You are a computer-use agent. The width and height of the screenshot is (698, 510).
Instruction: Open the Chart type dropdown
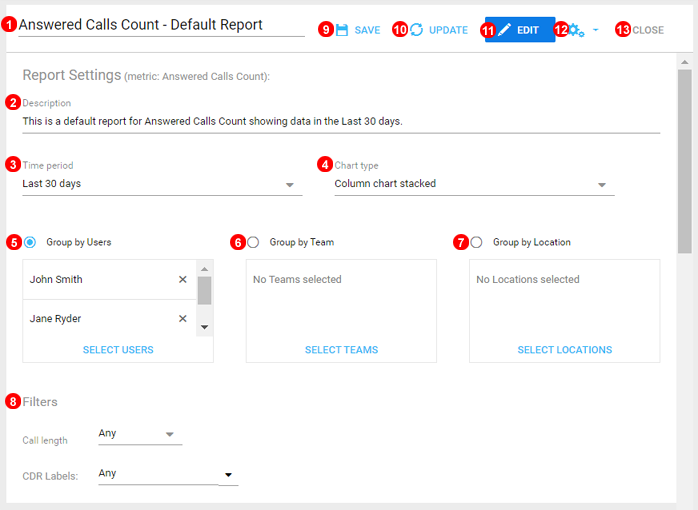(475, 184)
